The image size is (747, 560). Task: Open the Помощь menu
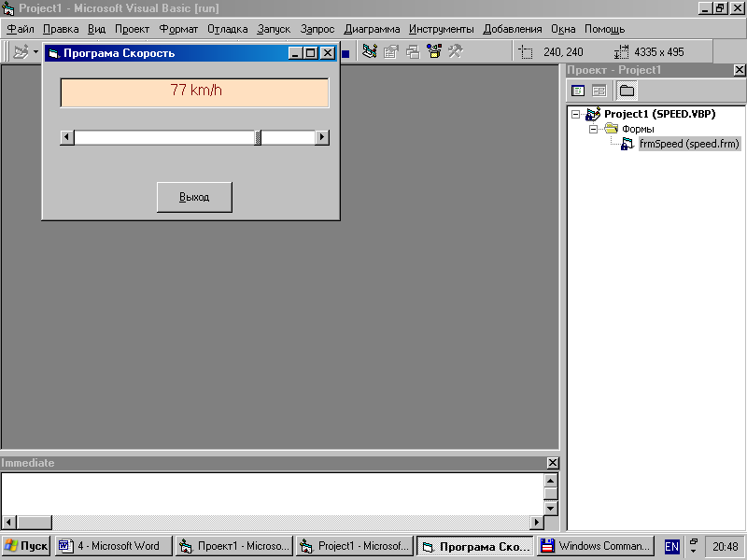(x=604, y=29)
